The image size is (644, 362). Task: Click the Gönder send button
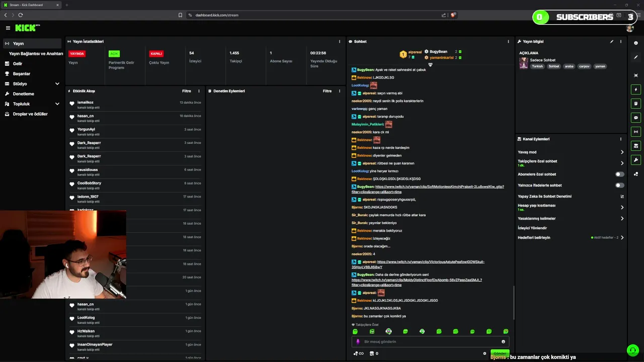point(500,353)
